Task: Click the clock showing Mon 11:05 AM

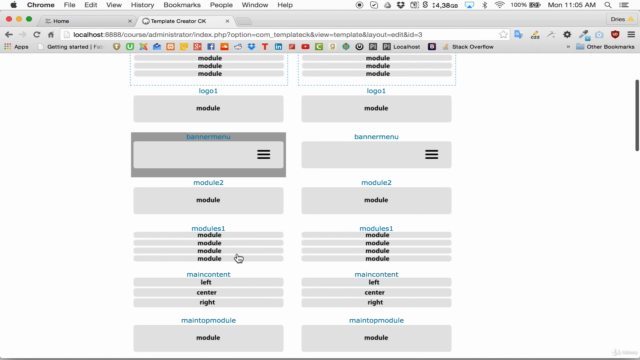Action: pyautogui.click(x=571, y=5)
